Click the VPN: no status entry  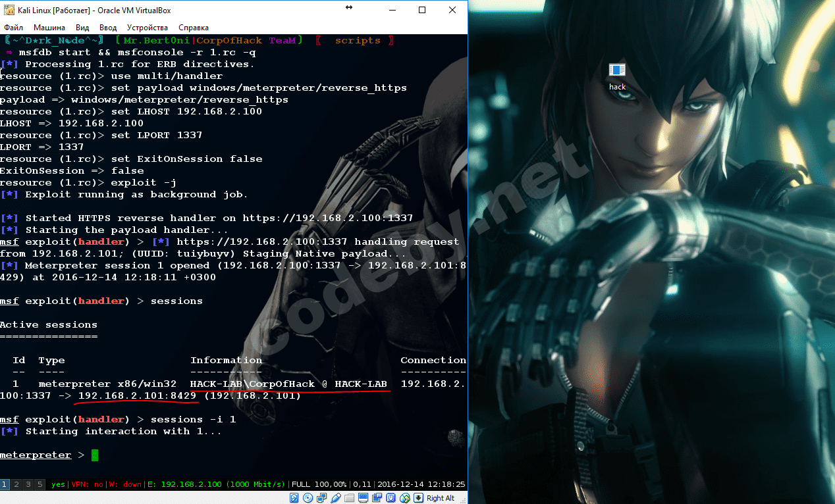coord(88,484)
